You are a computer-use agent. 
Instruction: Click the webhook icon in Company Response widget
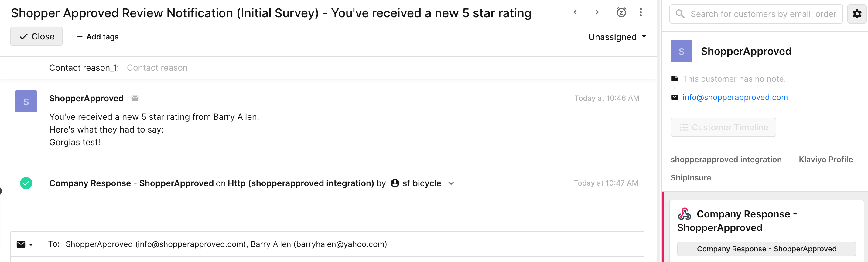pos(684,214)
